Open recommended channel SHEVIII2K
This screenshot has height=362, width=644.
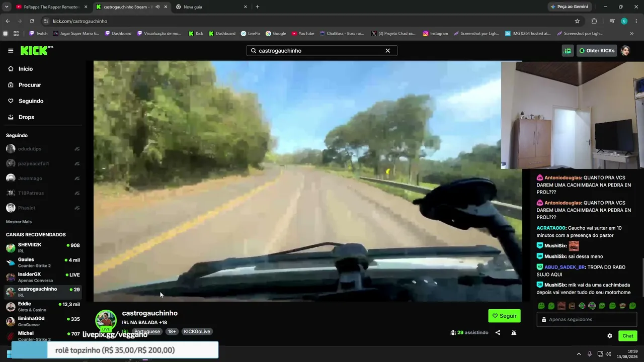coord(43,247)
